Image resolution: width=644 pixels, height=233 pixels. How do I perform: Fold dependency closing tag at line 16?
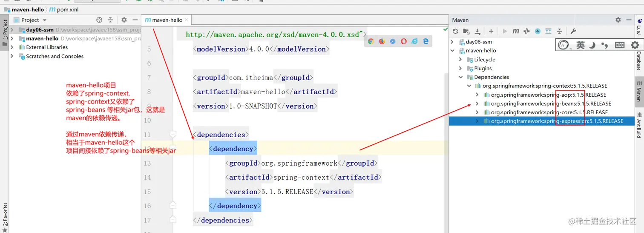tap(172, 206)
